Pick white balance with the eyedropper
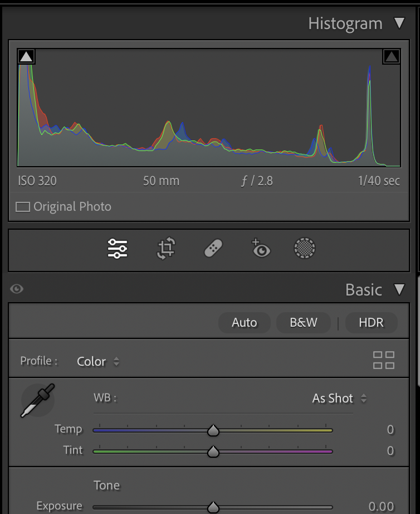The height and width of the screenshot is (514, 420). 37,400
